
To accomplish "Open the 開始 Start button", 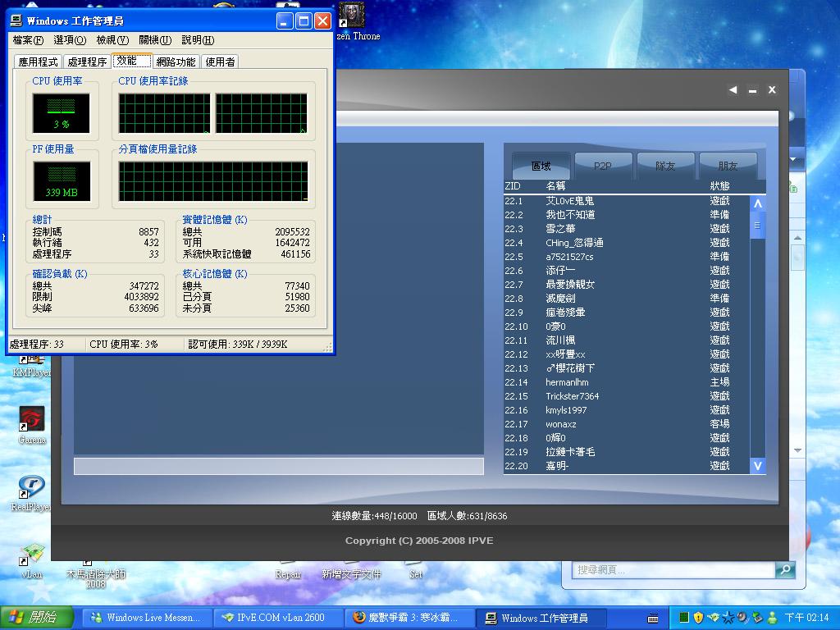I will [x=34, y=617].
